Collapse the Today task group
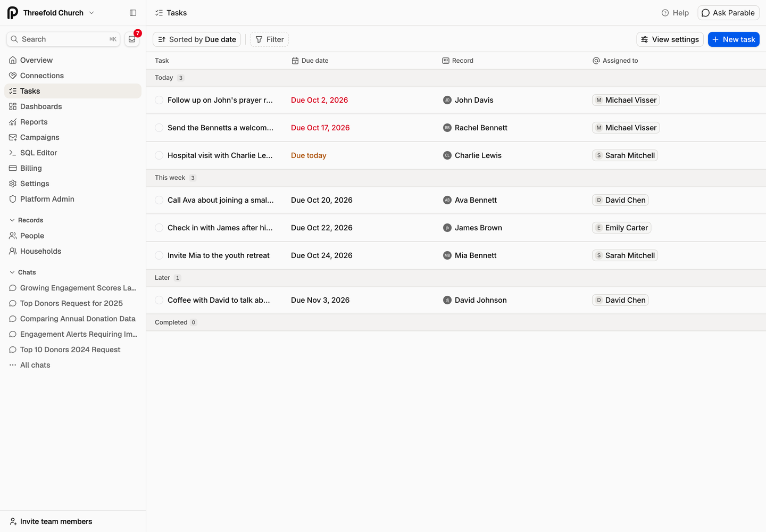The width and height of the screenshot is (766, 532). 456,78
